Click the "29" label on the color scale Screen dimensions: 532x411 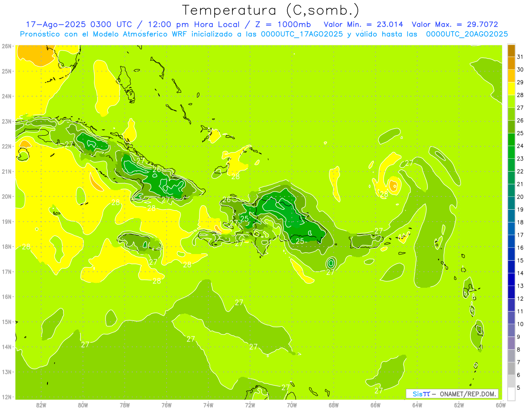pos(520,82)
